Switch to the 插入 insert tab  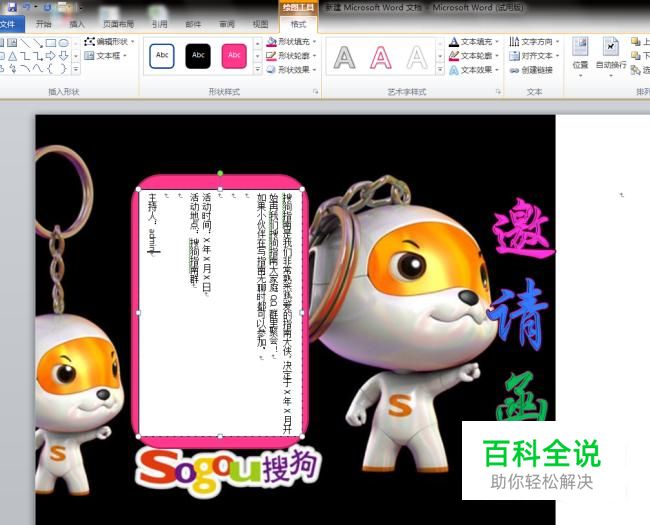tap(77, 24)
